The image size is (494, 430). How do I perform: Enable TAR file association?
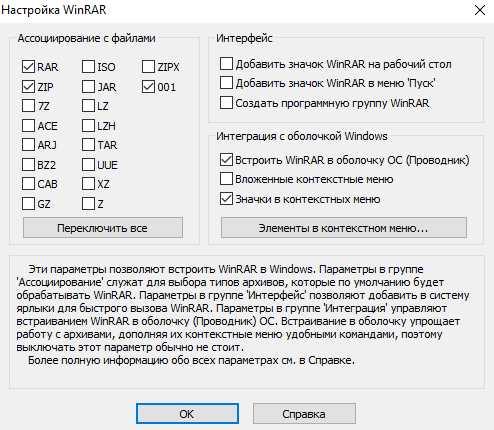point(88,145)
